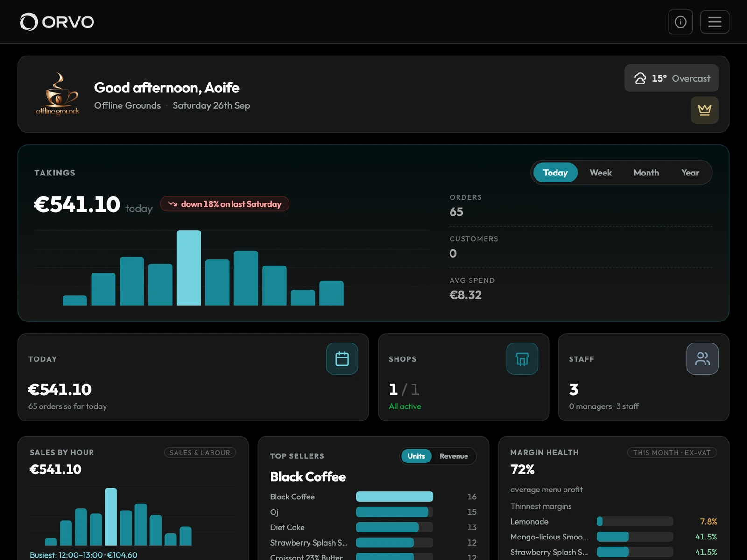Click the 65 orders so far today text

[x=68, y=406]
